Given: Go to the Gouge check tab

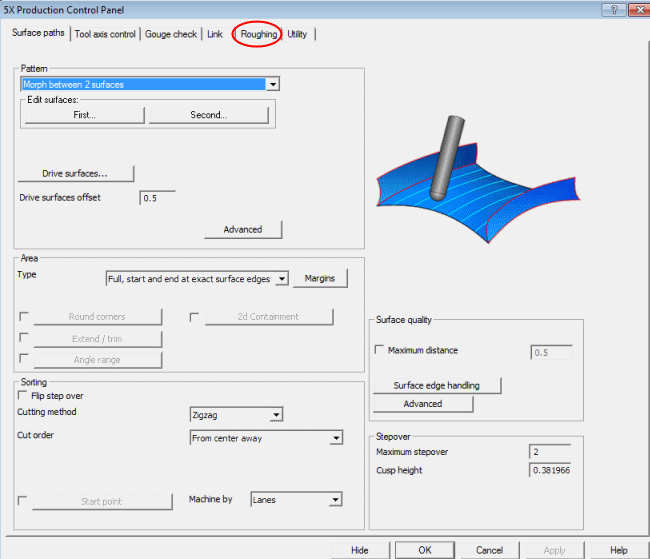Looking at the screenshot, I should pos(171,34).
